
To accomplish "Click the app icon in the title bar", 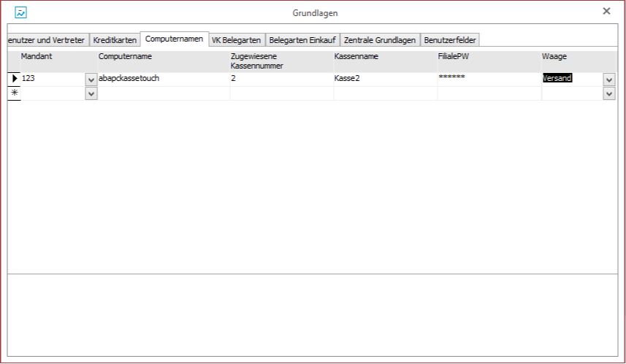I will pyautogui.click(x=21, y=12).
